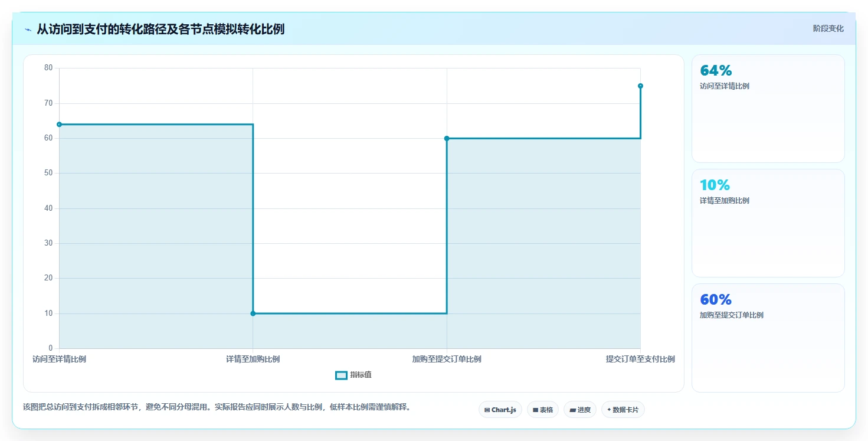
Task: Click the description text below the chart
Action: (x=217, y=407)
